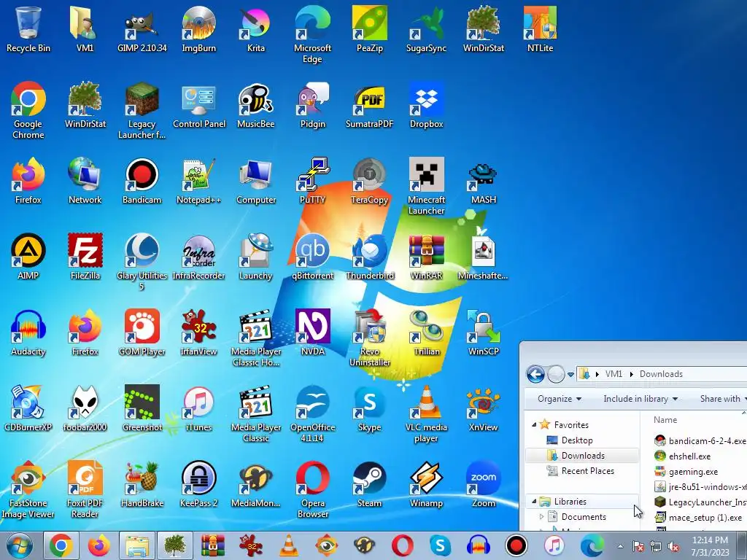Screen dimensions: 747x560
Task: Select the KeePass 2 desktop icon
Action: click(x=198, y=484)
